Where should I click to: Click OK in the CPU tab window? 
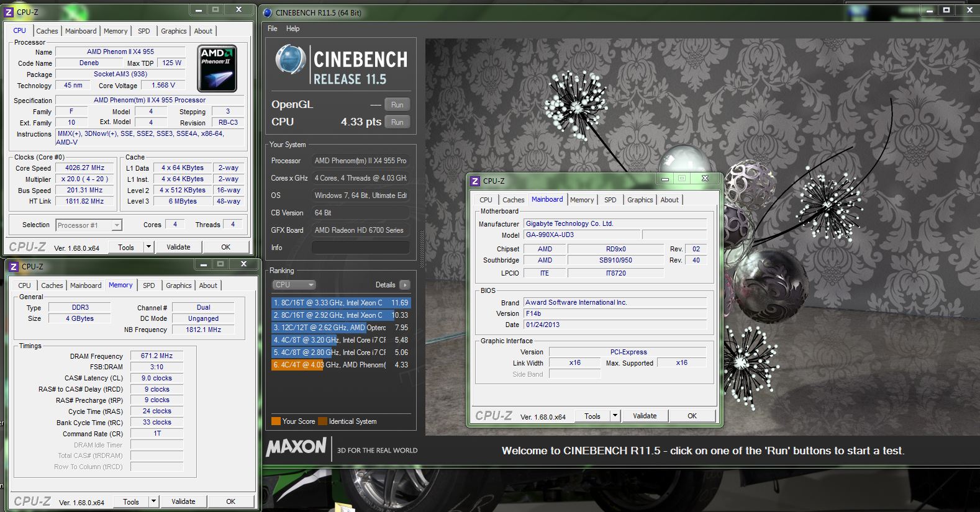tap(226, 247)
